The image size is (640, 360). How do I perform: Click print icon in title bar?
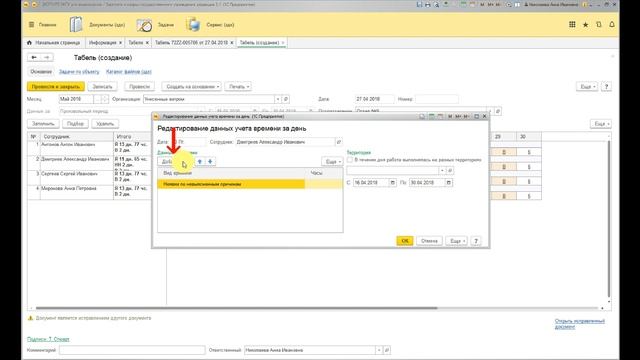[428, 4]
